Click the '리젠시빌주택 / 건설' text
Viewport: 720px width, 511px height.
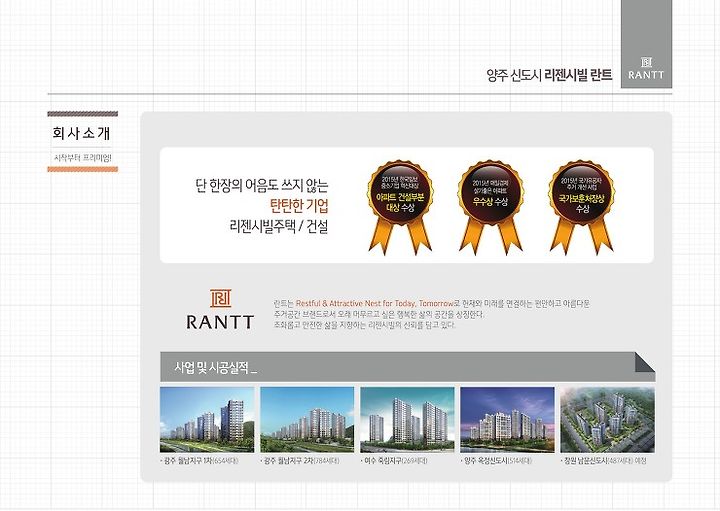pos(278,226)
